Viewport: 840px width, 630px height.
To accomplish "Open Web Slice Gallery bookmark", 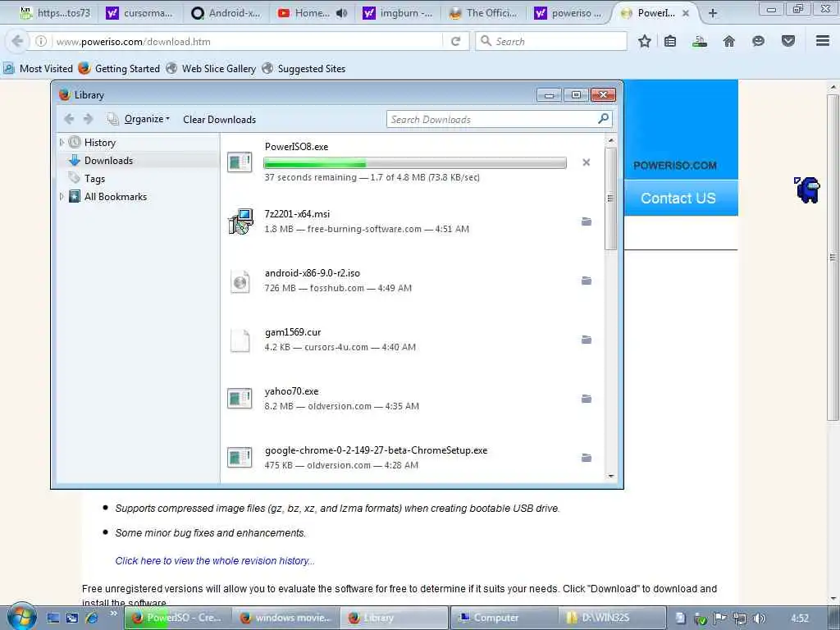I will tap(211, 69).
